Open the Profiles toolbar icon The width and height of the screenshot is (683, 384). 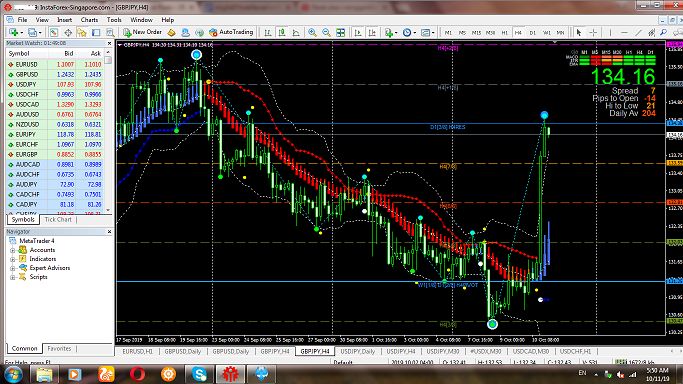[x=32, y=32]
